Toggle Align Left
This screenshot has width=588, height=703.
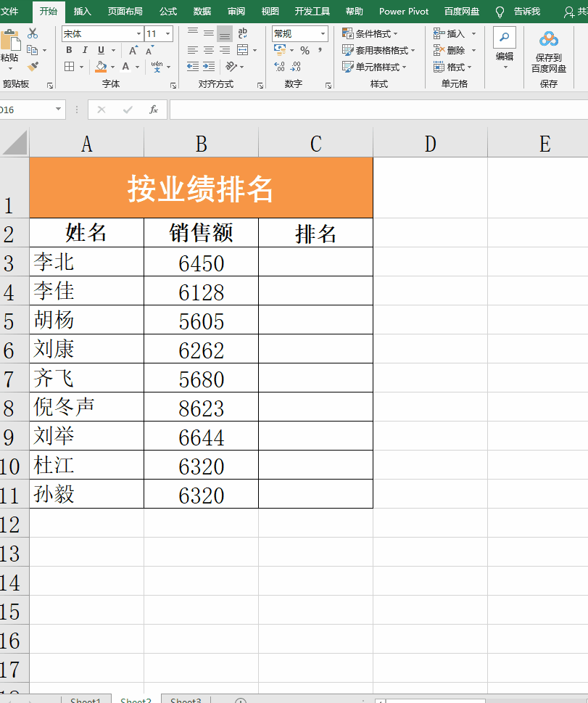pos(193,50)
